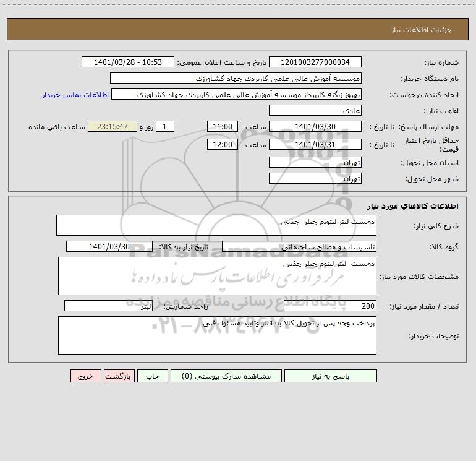Click the text 'ساعت باقی مانده'
The image size is (476, 461).
57,127
